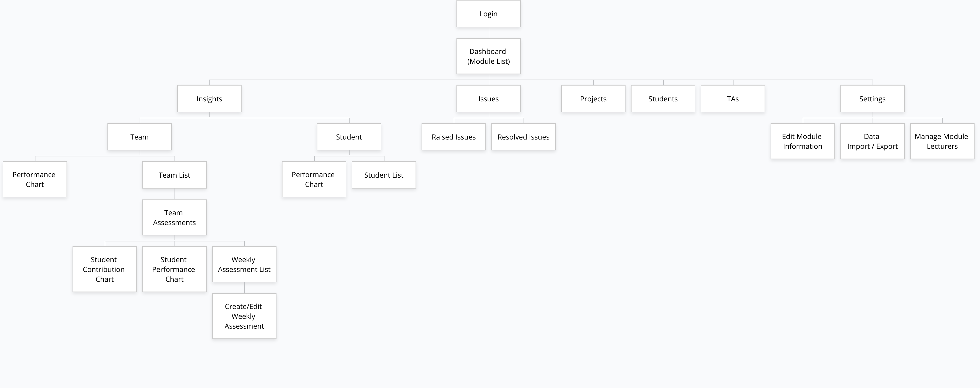Select the Team node under Insights
The height and width of the screenshot is (388, 980).
(x=140, y=137)
